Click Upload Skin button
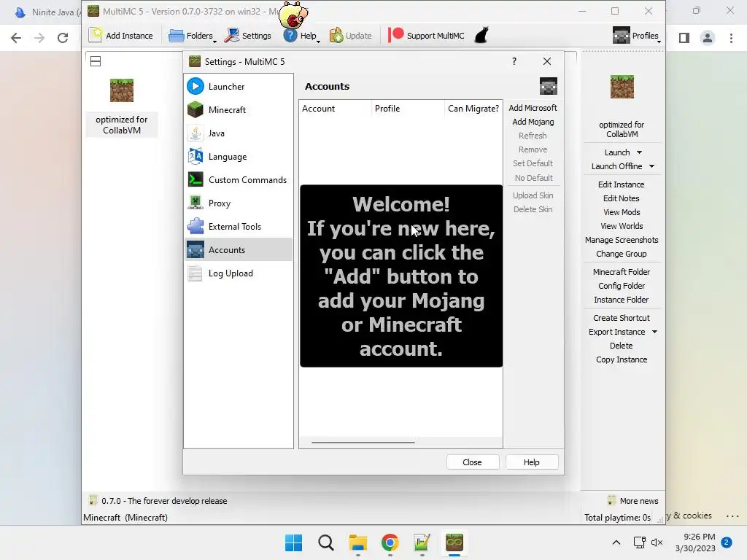 click(533, 195)
